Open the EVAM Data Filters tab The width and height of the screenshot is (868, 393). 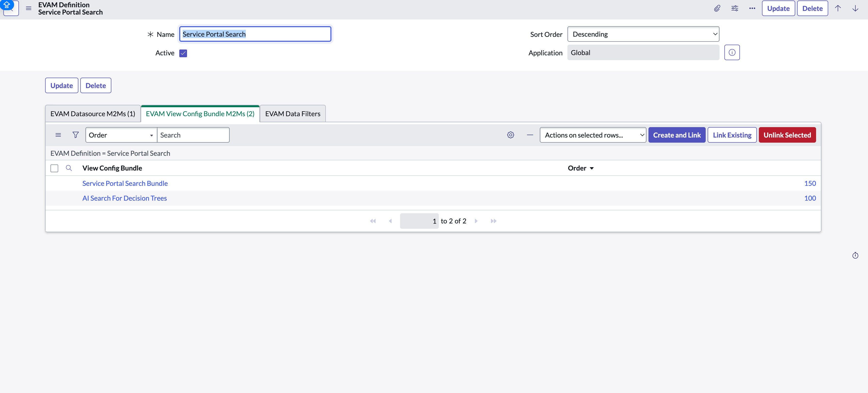point(293,114)
